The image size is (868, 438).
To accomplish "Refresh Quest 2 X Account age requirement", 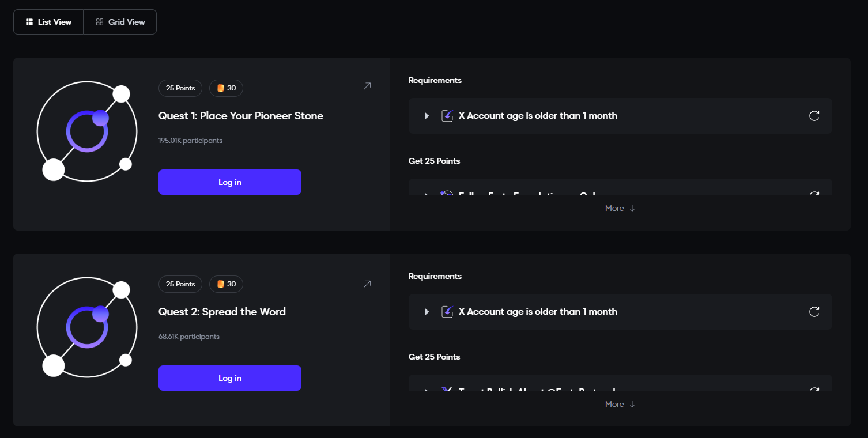I will tap(814, 312).
